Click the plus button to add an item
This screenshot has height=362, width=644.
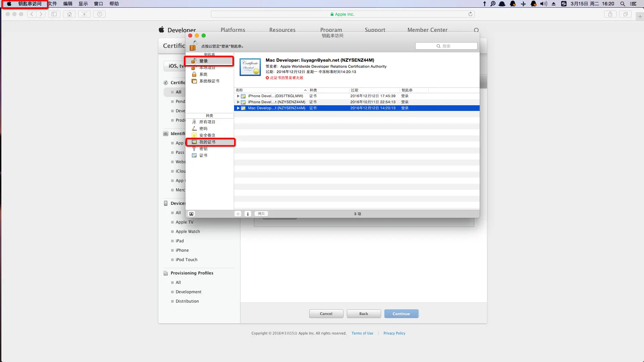pos(238,214)
